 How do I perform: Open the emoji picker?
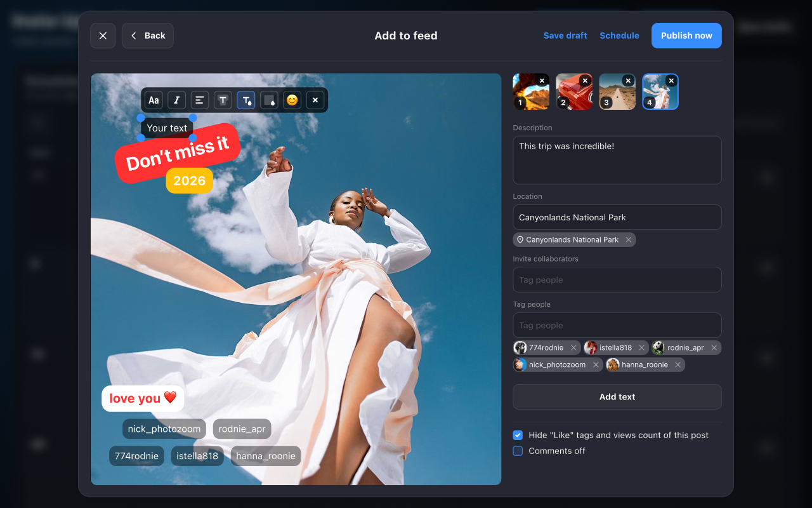pos(292,100)
